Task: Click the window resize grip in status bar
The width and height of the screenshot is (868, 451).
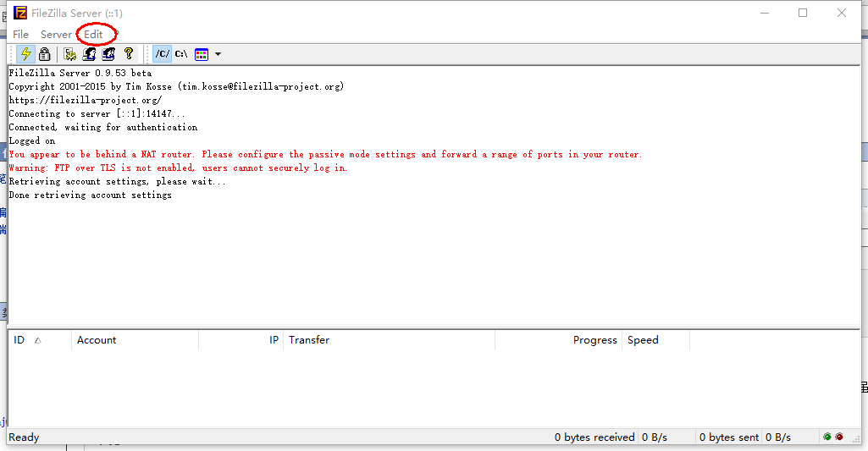Action: click(856, 438)
